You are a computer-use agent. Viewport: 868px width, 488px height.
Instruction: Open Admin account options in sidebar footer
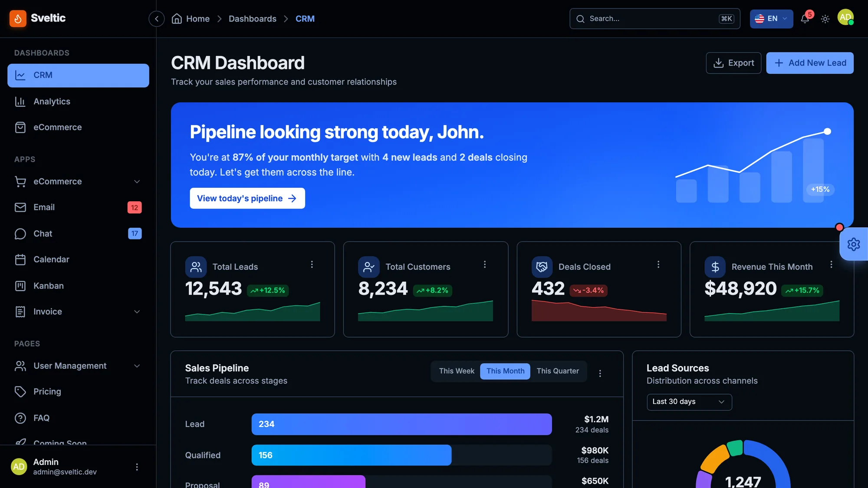point(137,467)
